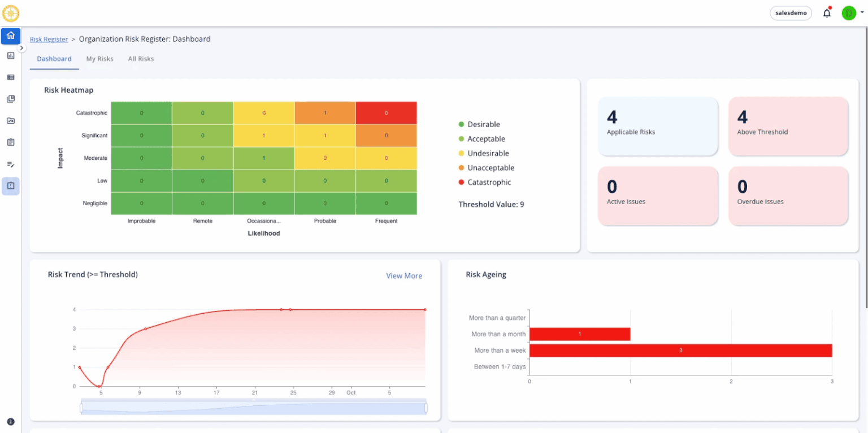Open the Overdue Issues card
This screenshot has height=433, width=868.
point(788,196)
